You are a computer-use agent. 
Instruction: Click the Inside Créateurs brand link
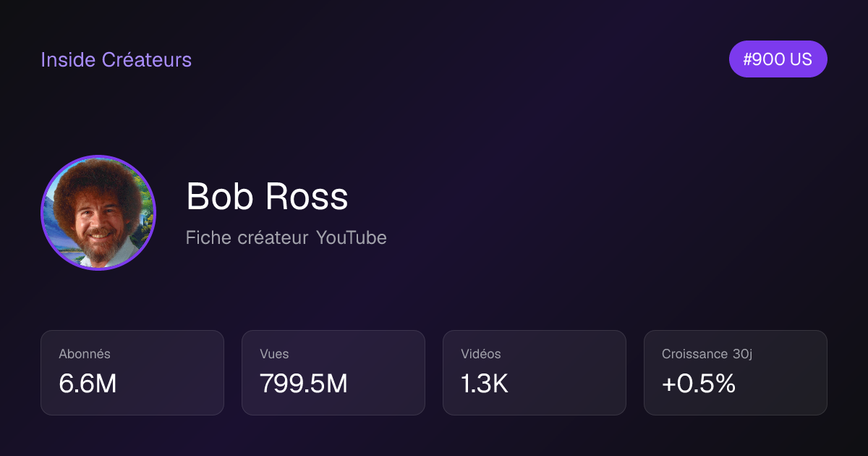116,59
